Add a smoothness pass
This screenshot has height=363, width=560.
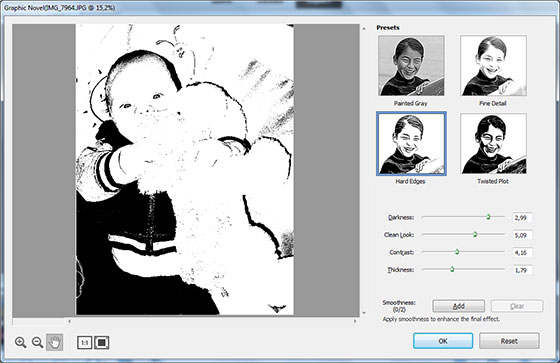click(x=459, y=306)
